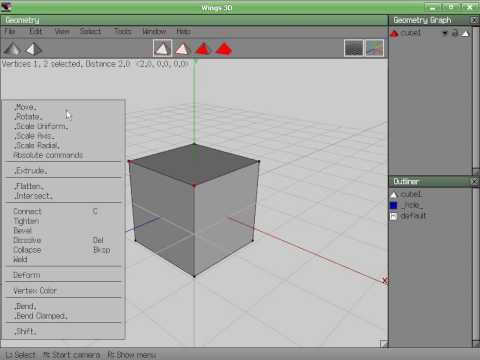Viewport: 480px width, 360px height.
Task: Switch to Edge selection mode icon
Action: point(183,49)
